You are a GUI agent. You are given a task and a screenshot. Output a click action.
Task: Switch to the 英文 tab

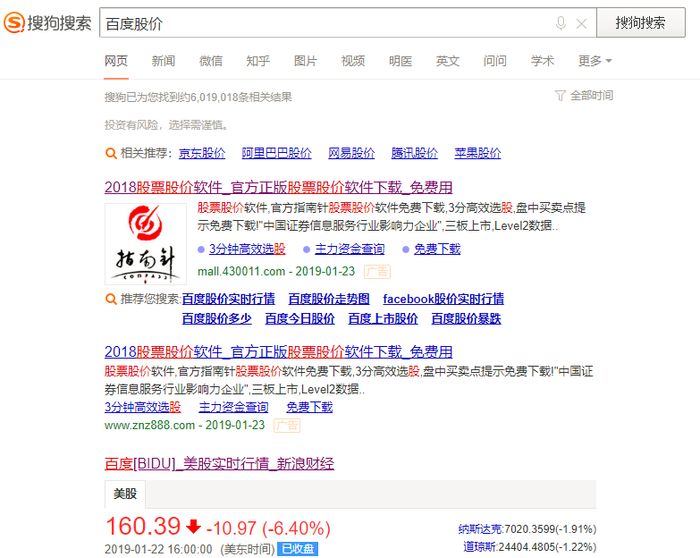[447, 61]
